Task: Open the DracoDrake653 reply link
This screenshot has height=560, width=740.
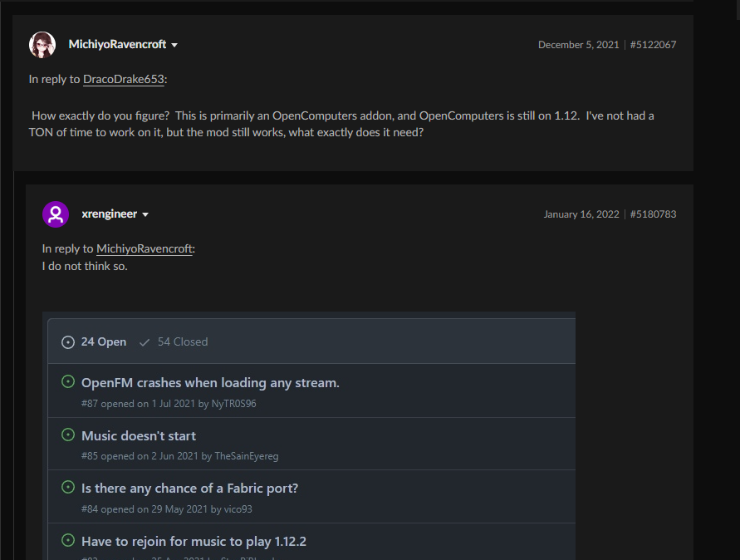Action: pyautogui.click(x=125, y=80)
